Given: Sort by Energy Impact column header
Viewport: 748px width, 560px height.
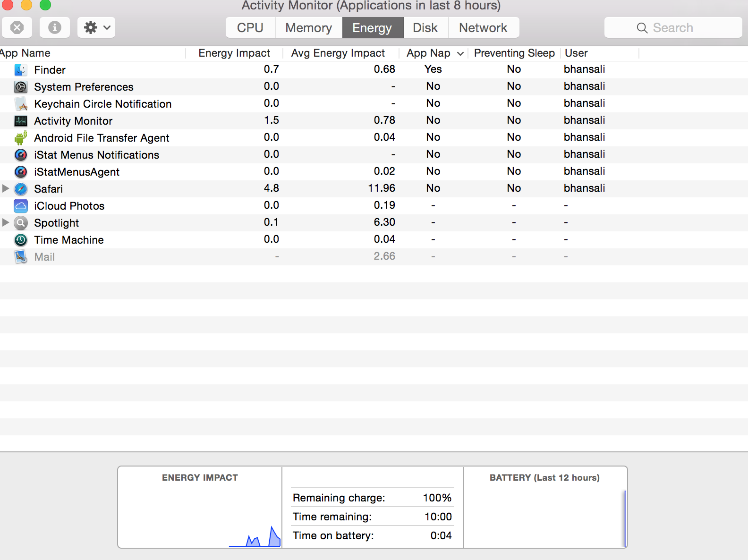Looking at the screenshot, I should click(234, 53).
